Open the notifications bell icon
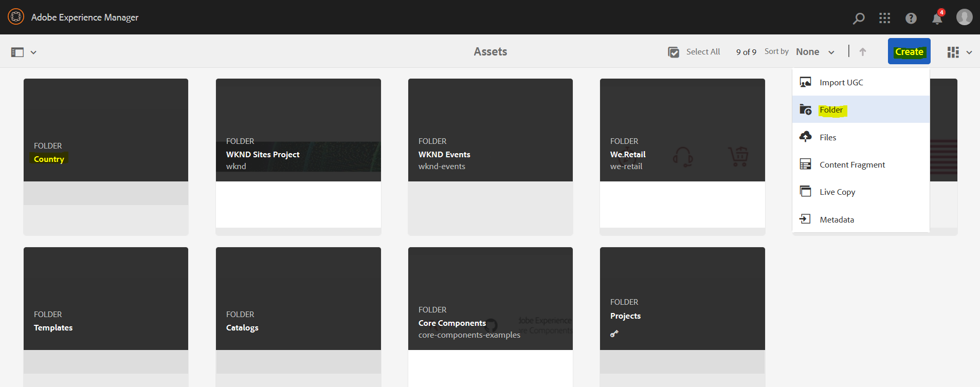This screenshot has width=980, height=387. click(x=937, y=18)
